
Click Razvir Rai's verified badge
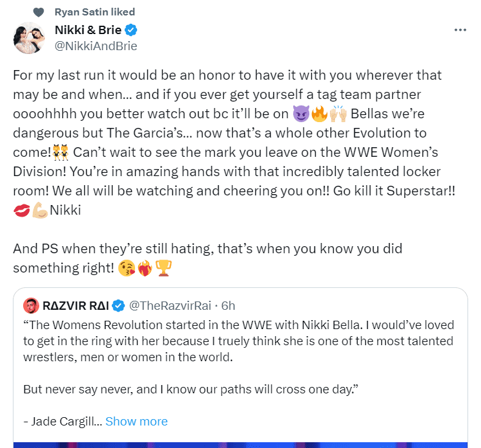click(x=120, y=305)
